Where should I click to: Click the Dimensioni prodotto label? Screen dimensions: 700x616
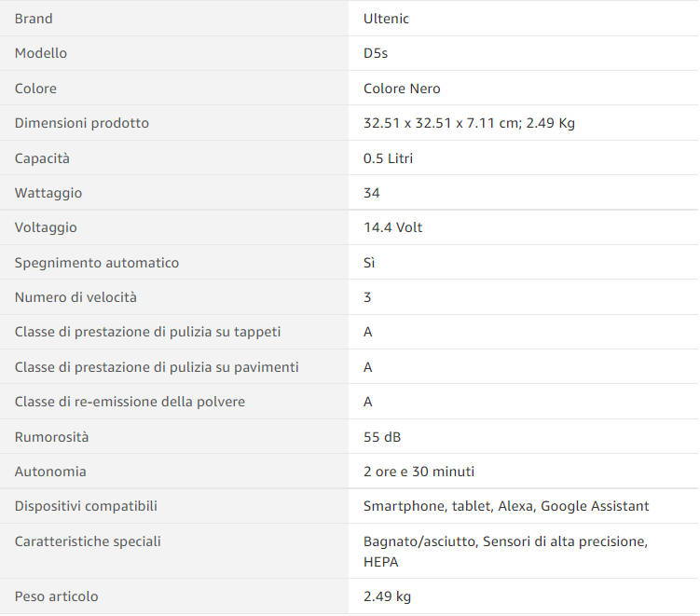point(82,123)
